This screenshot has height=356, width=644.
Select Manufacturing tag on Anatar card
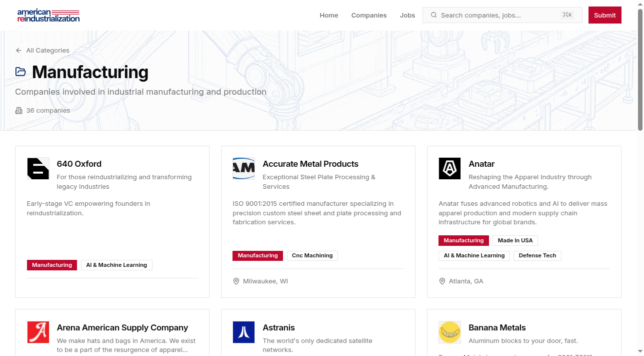point(463,241)
